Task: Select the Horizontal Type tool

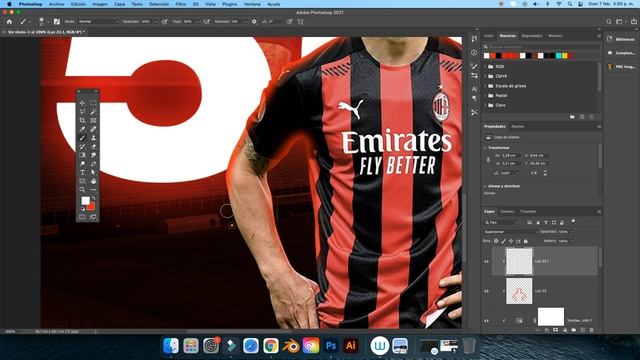Action: coord(82,172)
